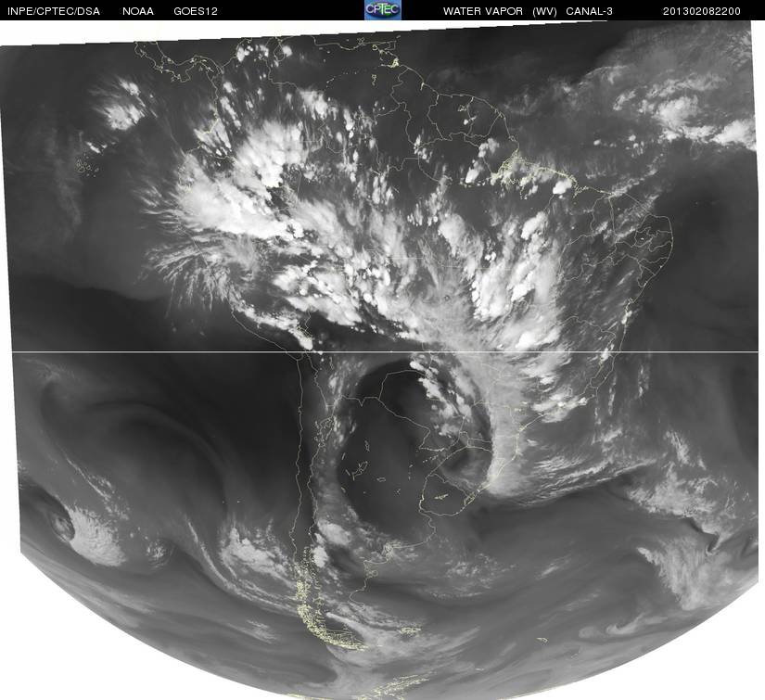Click the CPTEC logo in header
Image resolution: width=765 pixels, height=700 pixels.
pos(383,10)
